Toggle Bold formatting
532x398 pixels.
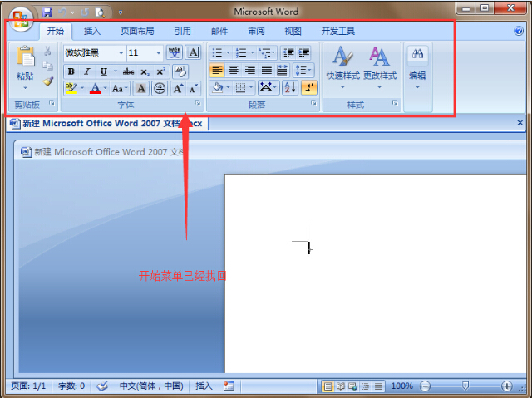click(71, 71)
